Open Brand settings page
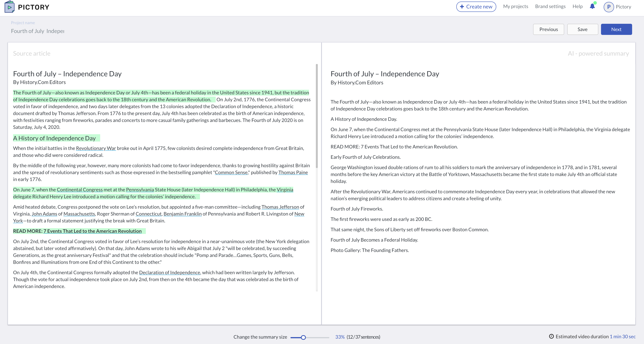Viewport: 644px width, 344px height. (x=550, y=7)
